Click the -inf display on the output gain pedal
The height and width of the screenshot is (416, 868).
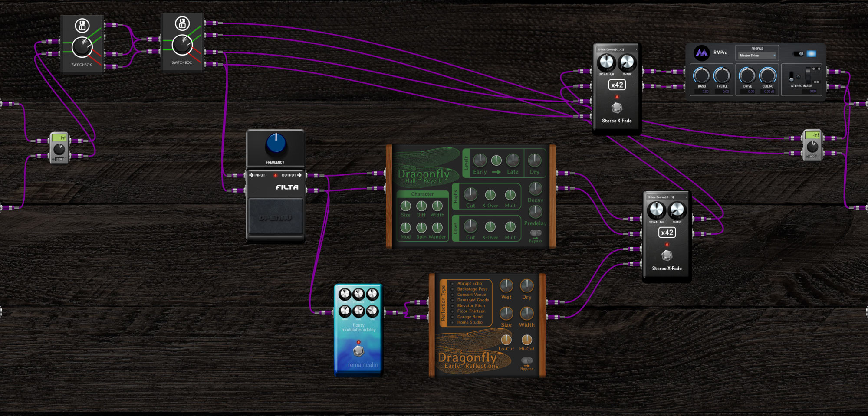tap(812, 135)
